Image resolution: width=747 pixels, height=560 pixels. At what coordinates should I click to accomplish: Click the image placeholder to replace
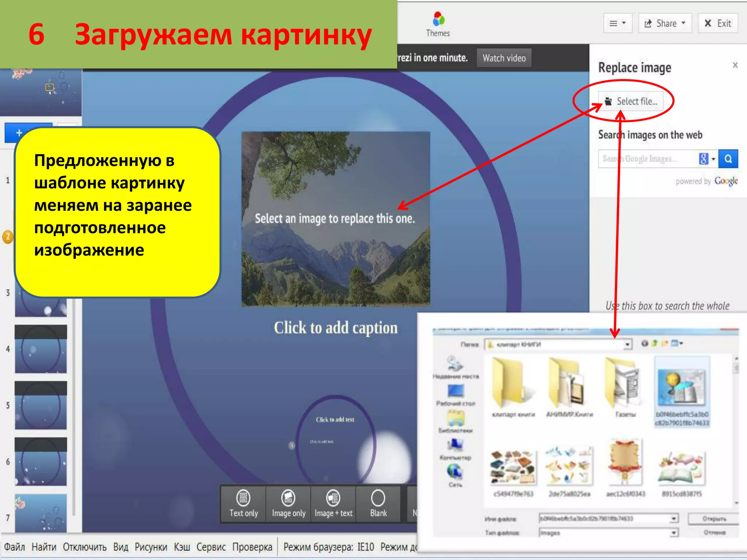point(336,219)
